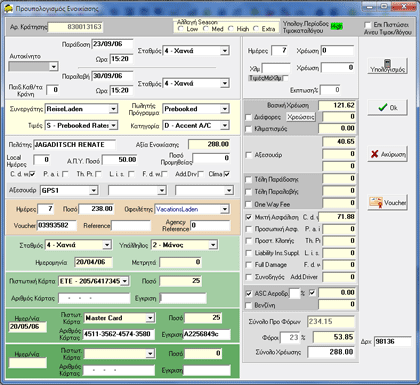Select the Extra season radio button
The height and width of the screenshot is (385, 420).
point(256,29)
